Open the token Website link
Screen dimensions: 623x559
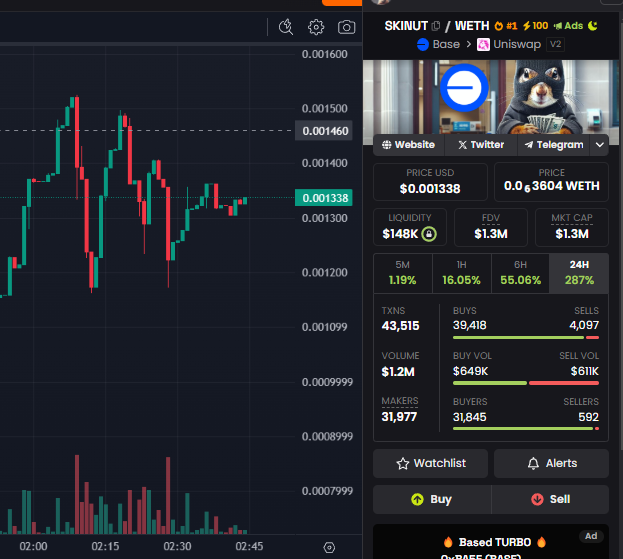(x=408, y=145)
